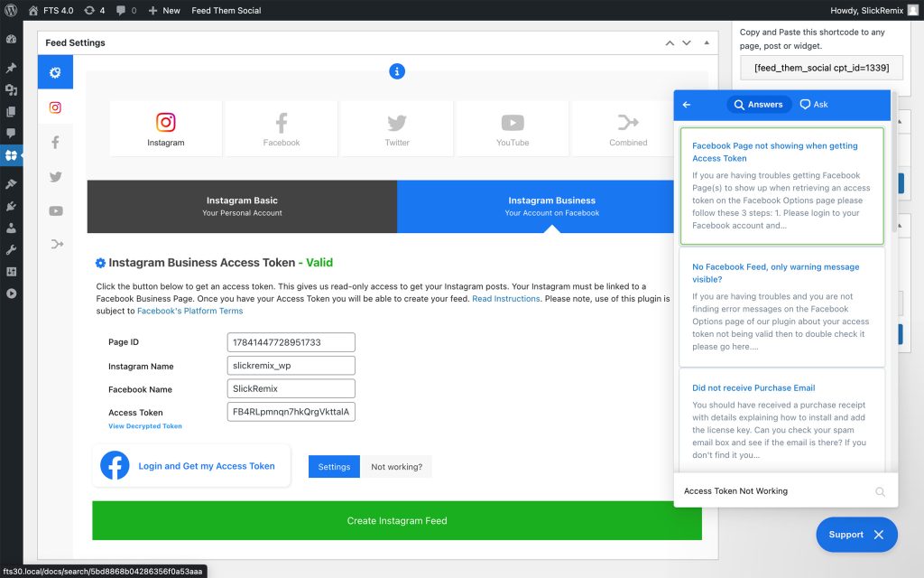Click the Instagram Name input field
The width and height of the screenshot is (924, 578).
tap(291, 366)
